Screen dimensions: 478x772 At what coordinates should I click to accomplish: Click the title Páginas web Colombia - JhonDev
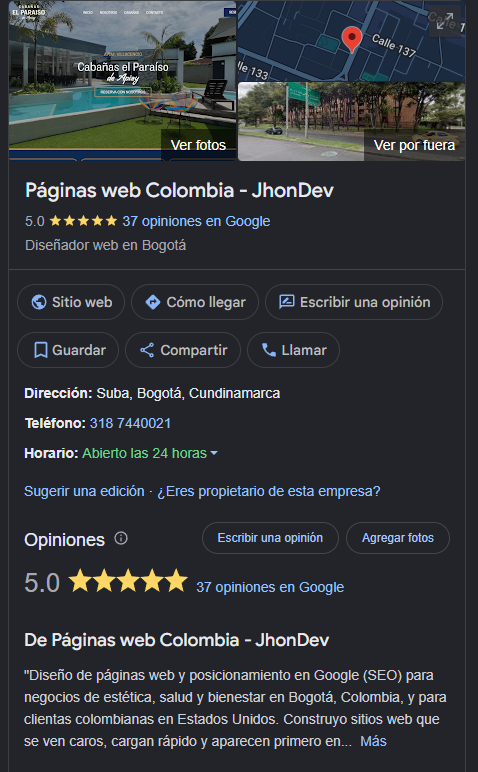point(179,191)
